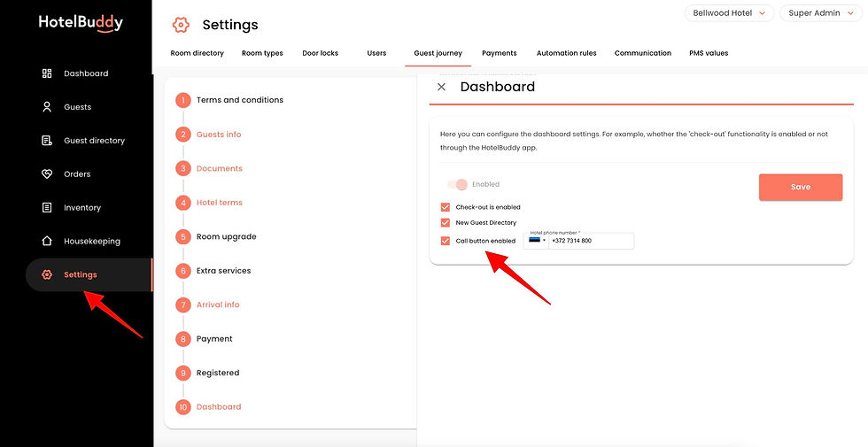Uncheck New Guest Directory checkbox
Screen dimensions: 868x447
tap(445, 222)
